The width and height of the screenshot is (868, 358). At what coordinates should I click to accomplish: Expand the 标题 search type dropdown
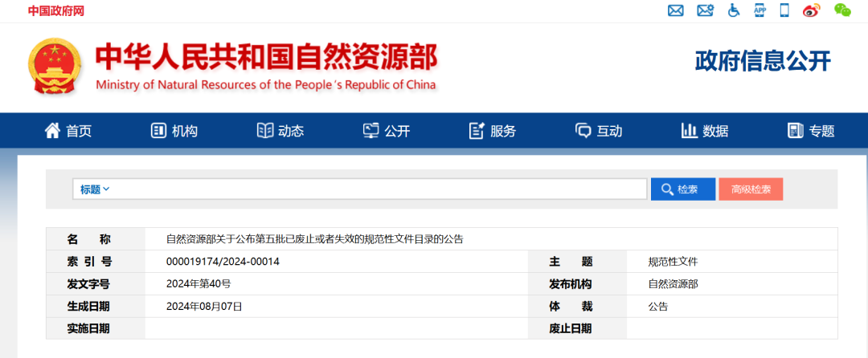pyautogui.click(x=95, y=189)
